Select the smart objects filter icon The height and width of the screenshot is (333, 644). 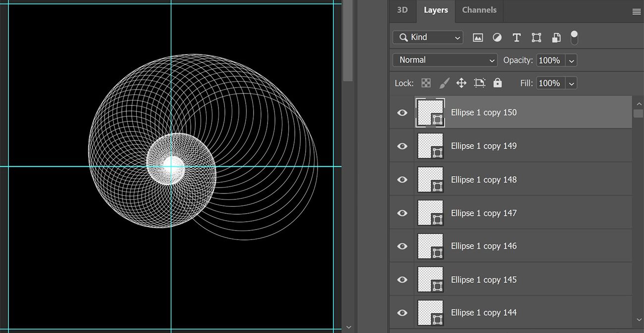coord(556,37)
